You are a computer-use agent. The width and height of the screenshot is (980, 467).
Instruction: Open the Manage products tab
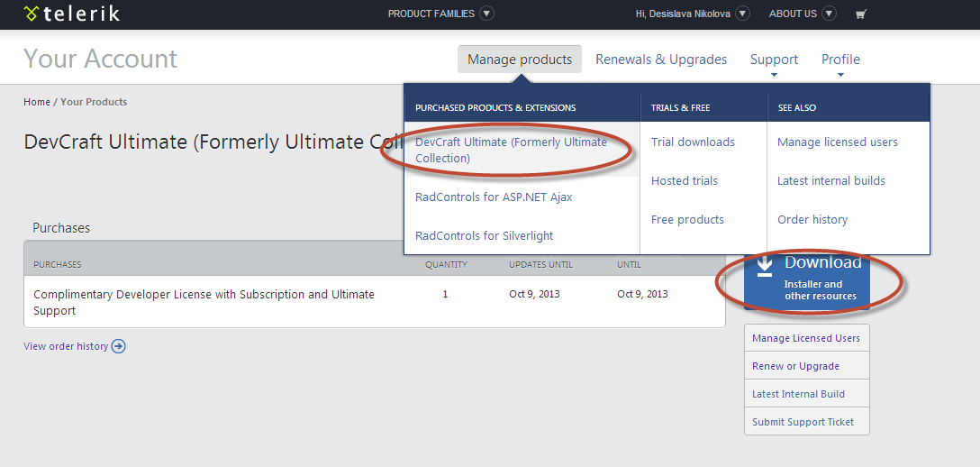[x=520, y=60]
